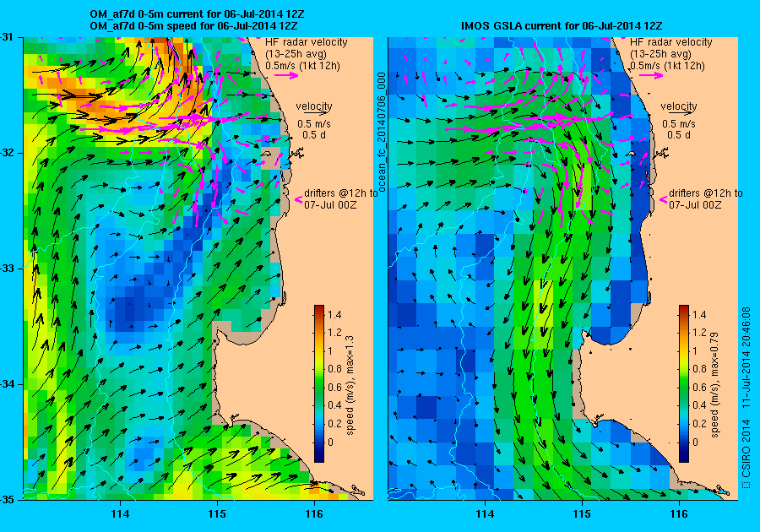Click latitude label -31 on left axis

click(x=7, y=37)
